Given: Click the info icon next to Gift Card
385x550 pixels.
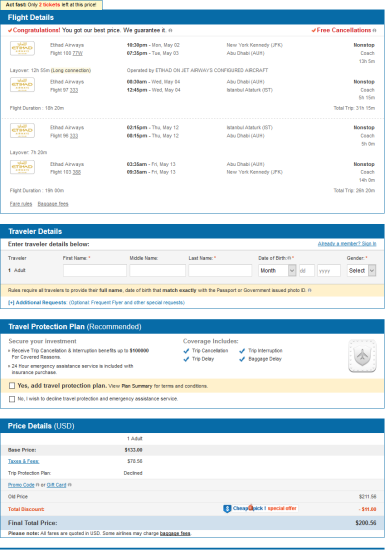Looking at the screenshot, I should pyautogui.click(x=69, y=485).
